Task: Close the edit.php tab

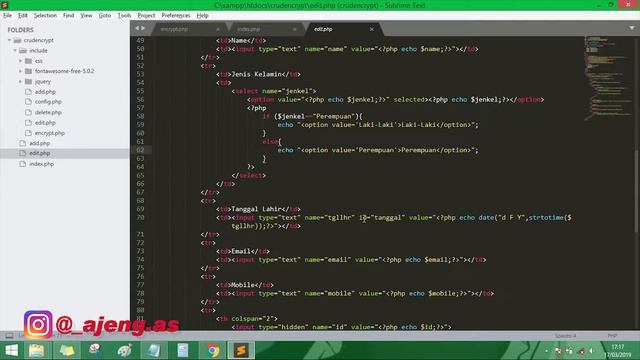Action: pos(371,29)
